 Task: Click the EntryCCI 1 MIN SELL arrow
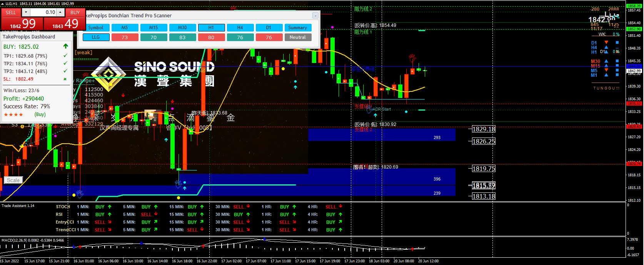[110, 222]
